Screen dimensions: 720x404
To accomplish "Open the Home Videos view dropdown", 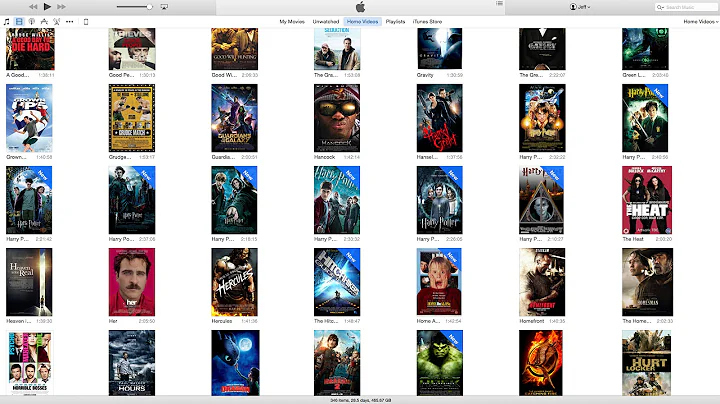I will click(700, 22).
